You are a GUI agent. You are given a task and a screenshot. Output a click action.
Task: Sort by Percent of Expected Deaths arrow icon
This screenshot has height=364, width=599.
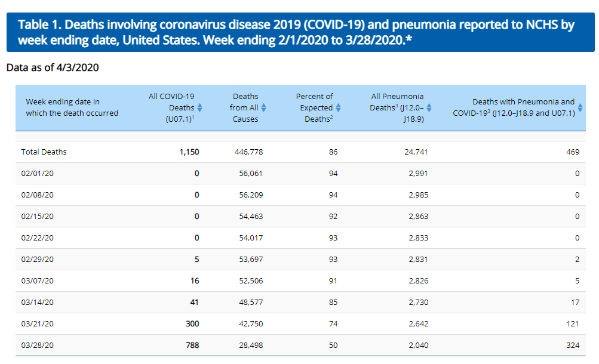tap(338, 108)
